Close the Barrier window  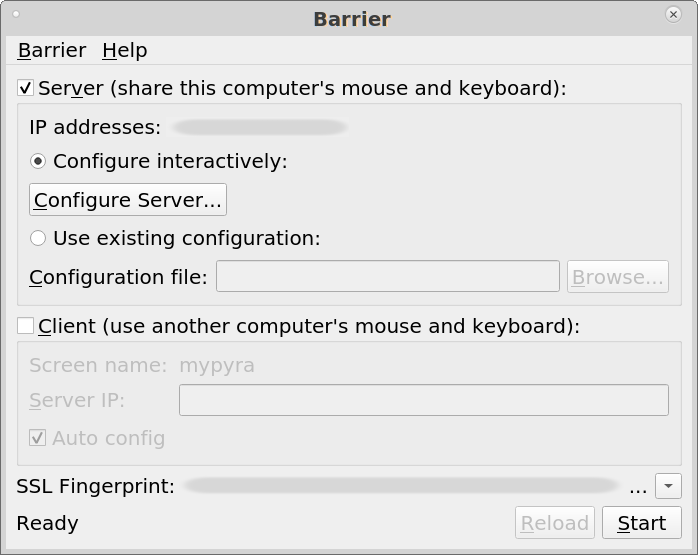674,15
